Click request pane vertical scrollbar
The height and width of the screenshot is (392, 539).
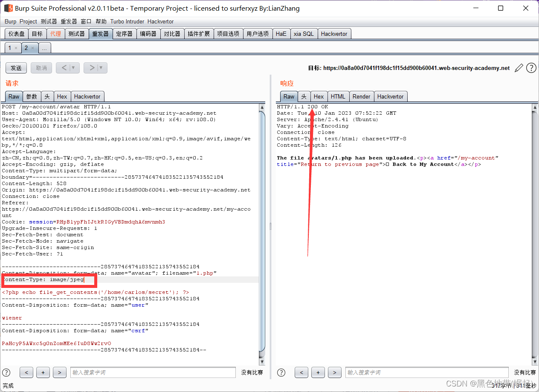pos(262,235)
